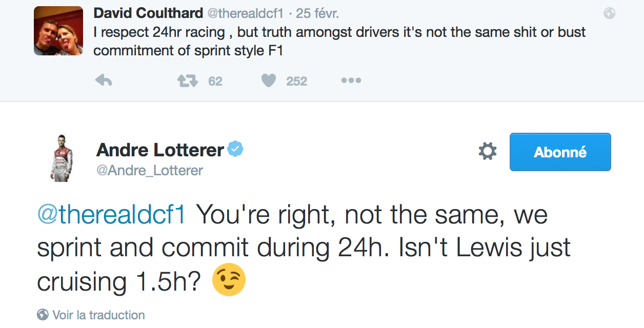644x328 pixels.
Task: Click the Voir la traduction link
Action: (x=98, y=315)
